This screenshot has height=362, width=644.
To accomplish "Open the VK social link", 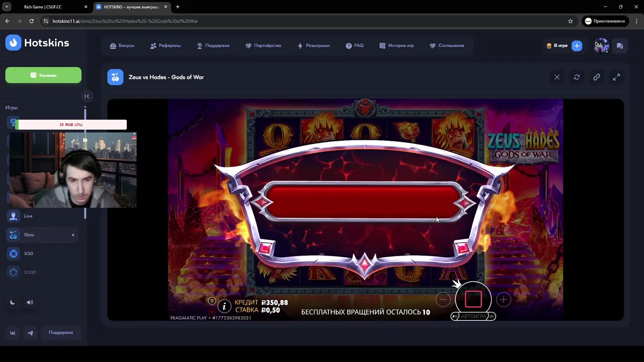I will [13, 333].
